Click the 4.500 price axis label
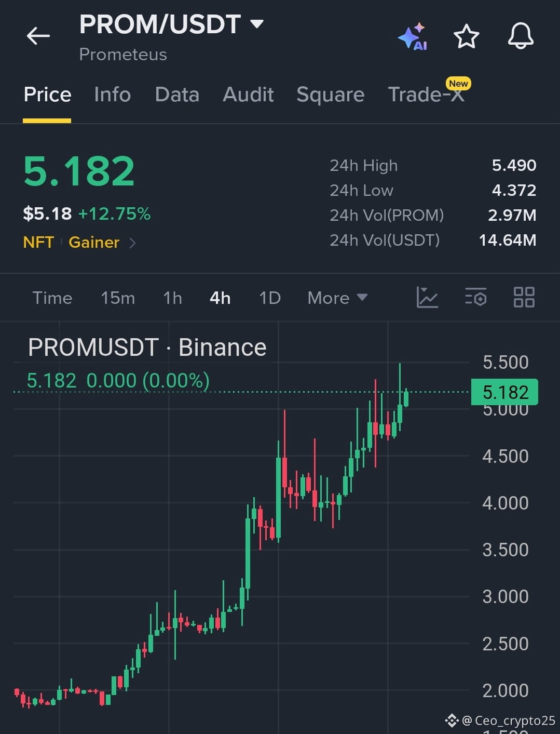This screenshot has width=560, height=734. tap(506, 456)
